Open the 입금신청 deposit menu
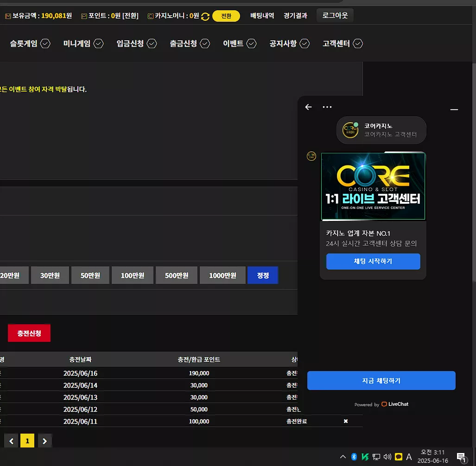 click(x=130, y=44)
